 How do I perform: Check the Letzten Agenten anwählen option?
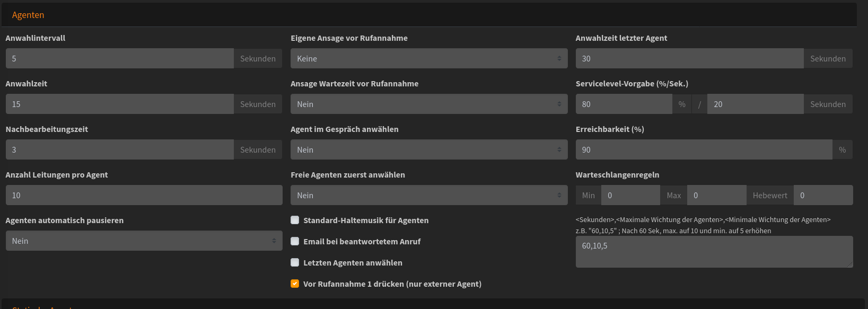coord(295,262)
